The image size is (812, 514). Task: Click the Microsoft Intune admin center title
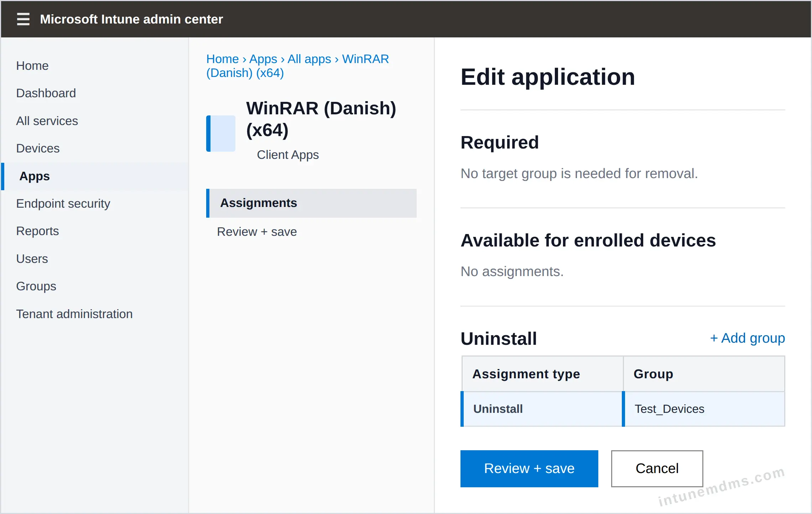(x=131, y=19)
